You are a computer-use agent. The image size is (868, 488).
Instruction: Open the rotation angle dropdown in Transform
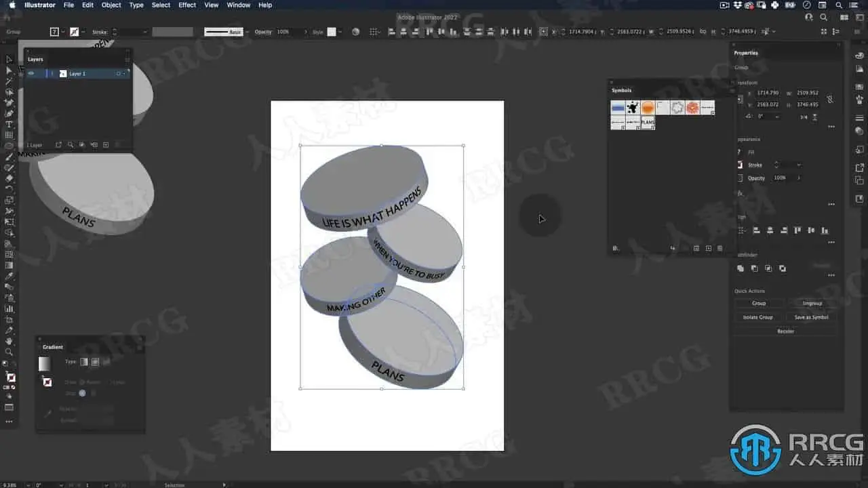pos(776,117)
